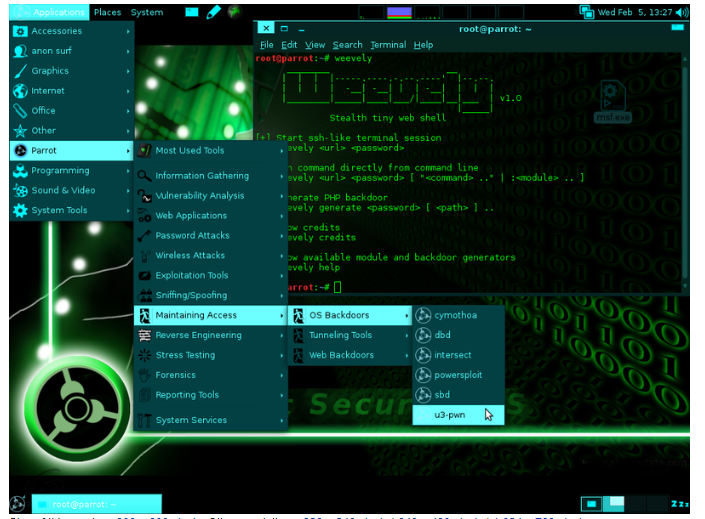Click the Sniffing/Spoofing icon
The width and height of the screenshot is (705, 519).
[144, 295]
